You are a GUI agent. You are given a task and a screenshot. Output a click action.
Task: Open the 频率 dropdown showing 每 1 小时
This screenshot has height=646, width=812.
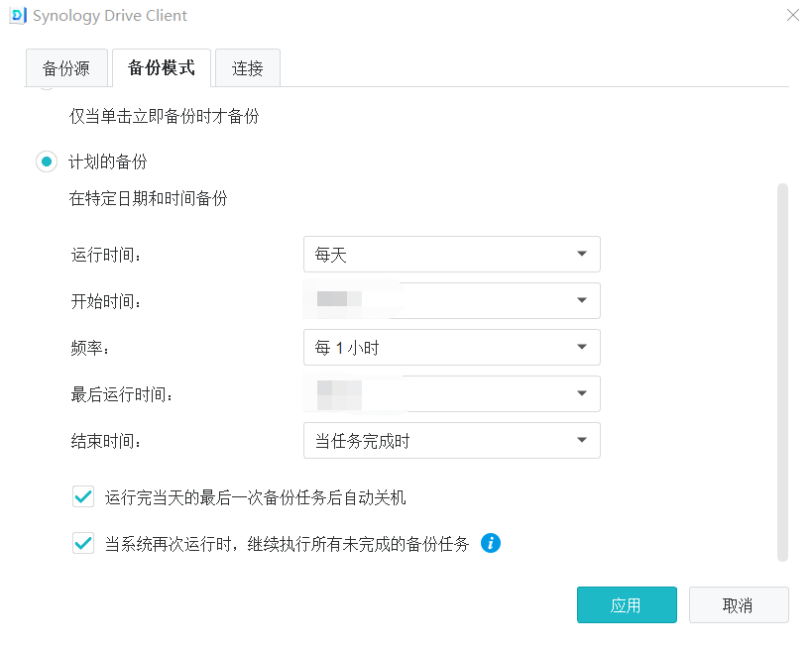pos(451,348)
